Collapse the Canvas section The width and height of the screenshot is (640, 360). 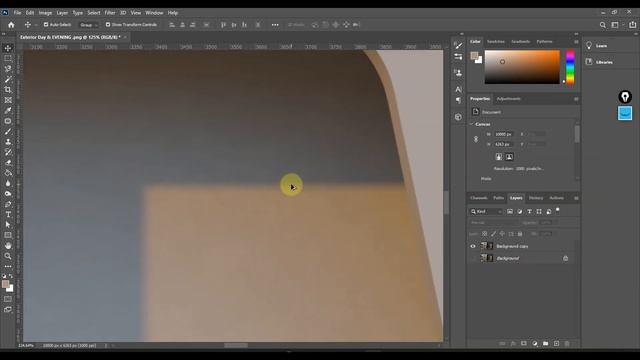pos(472,124)
